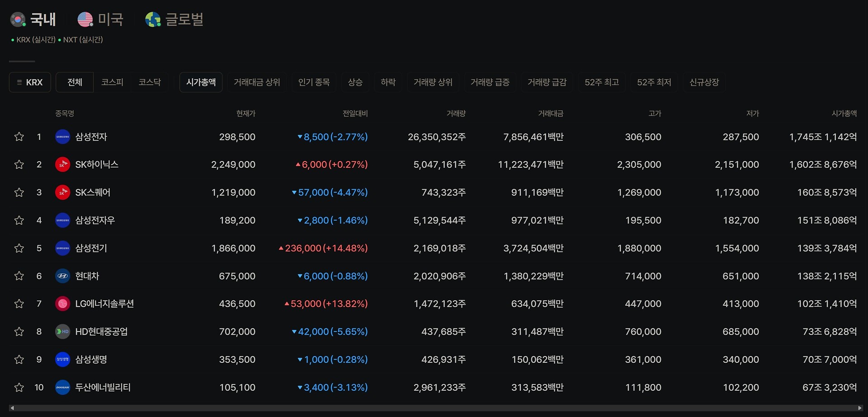The image size is (868, 417).
Task: Open the KRX exchange selector dropdown
Action: click(x=30, y=82)
